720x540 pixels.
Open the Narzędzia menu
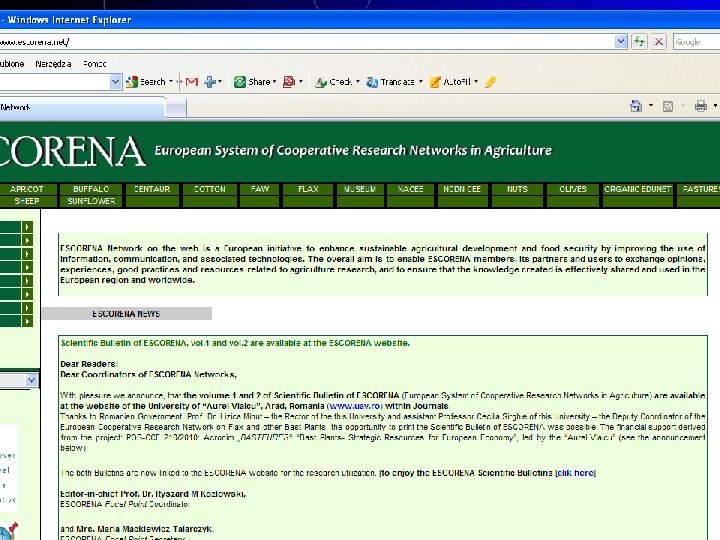53,64
